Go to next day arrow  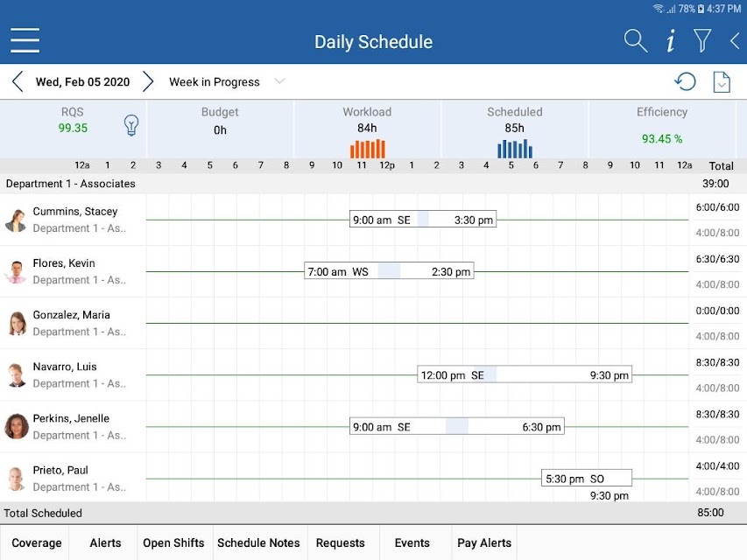pyautogui.click(x=148, y=81)
